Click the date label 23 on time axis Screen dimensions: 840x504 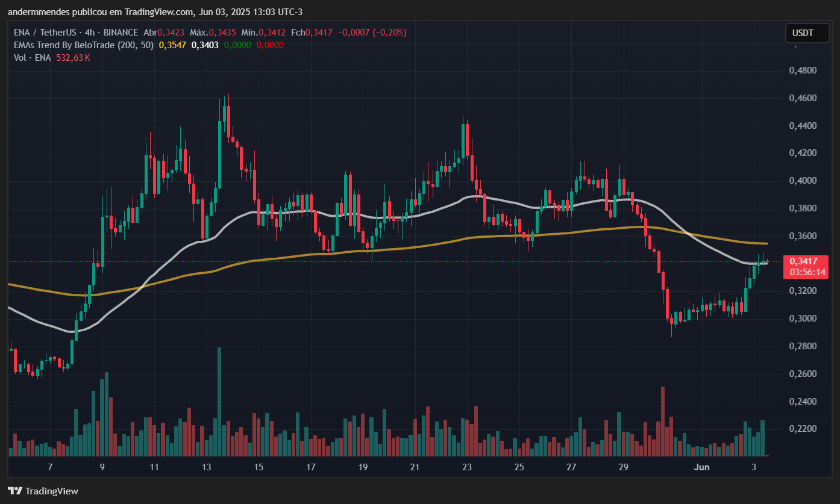467,467
